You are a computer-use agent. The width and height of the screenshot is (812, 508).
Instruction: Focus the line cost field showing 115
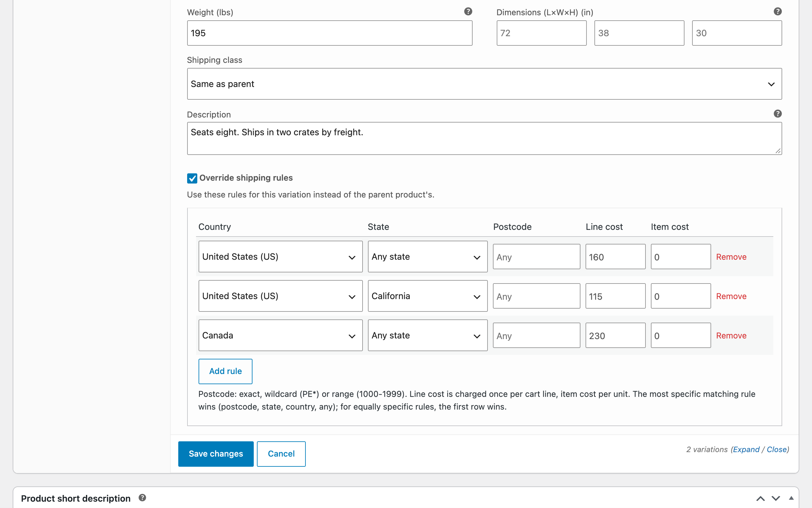[615, 296]
